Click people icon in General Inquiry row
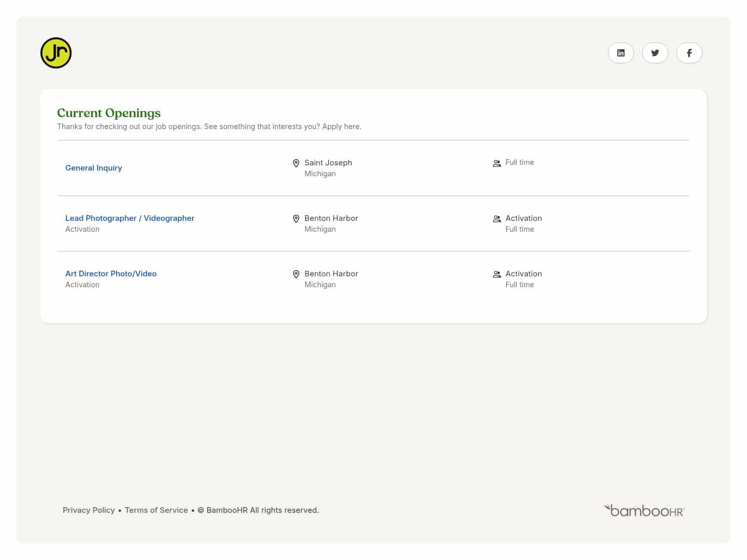 point(496,163)
